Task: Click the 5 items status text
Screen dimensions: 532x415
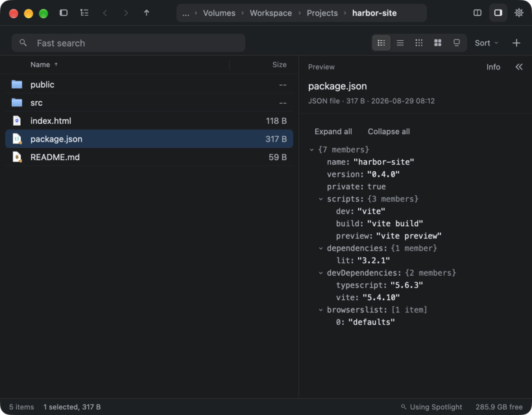Action: [x=21, y=407]
